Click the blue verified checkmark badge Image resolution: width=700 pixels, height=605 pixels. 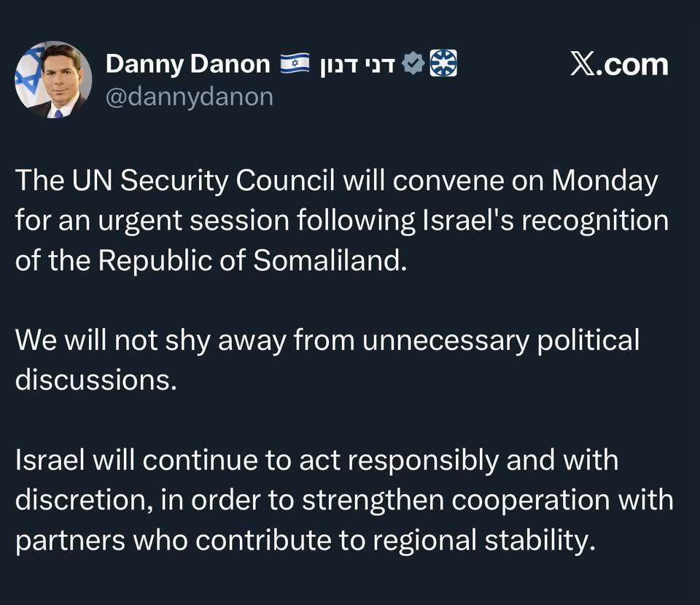pos(413,64)
